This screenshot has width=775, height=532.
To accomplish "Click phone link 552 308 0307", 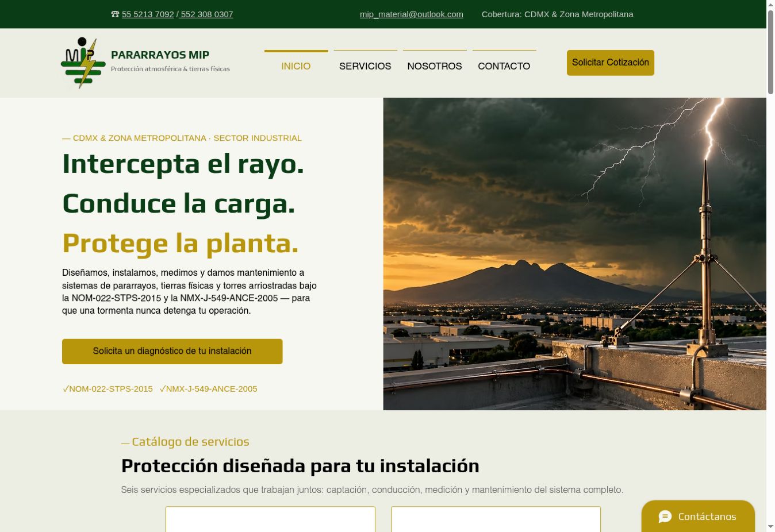I will coord(206,14).
